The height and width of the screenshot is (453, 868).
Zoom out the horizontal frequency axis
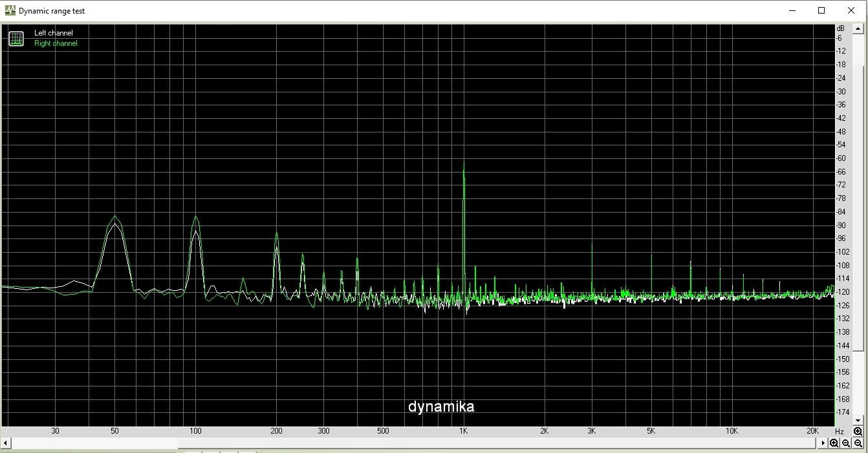846,443
